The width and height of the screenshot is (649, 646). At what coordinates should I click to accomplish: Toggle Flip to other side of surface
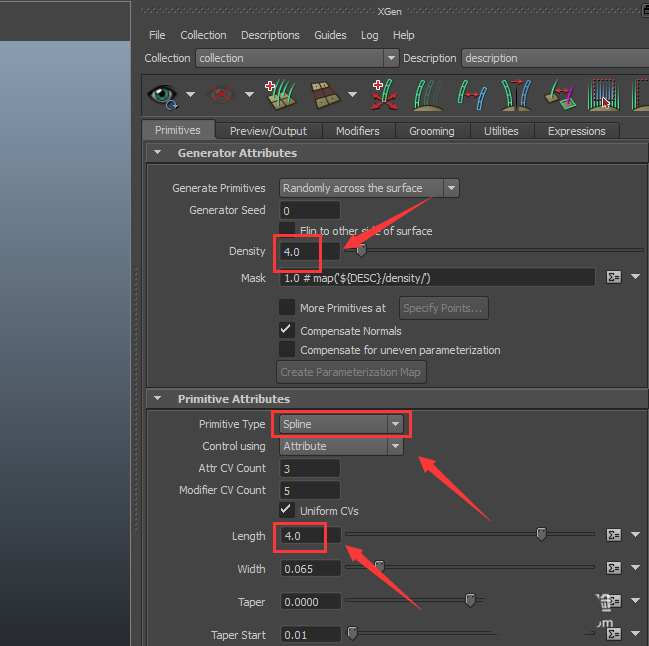[x=287, y=230]
